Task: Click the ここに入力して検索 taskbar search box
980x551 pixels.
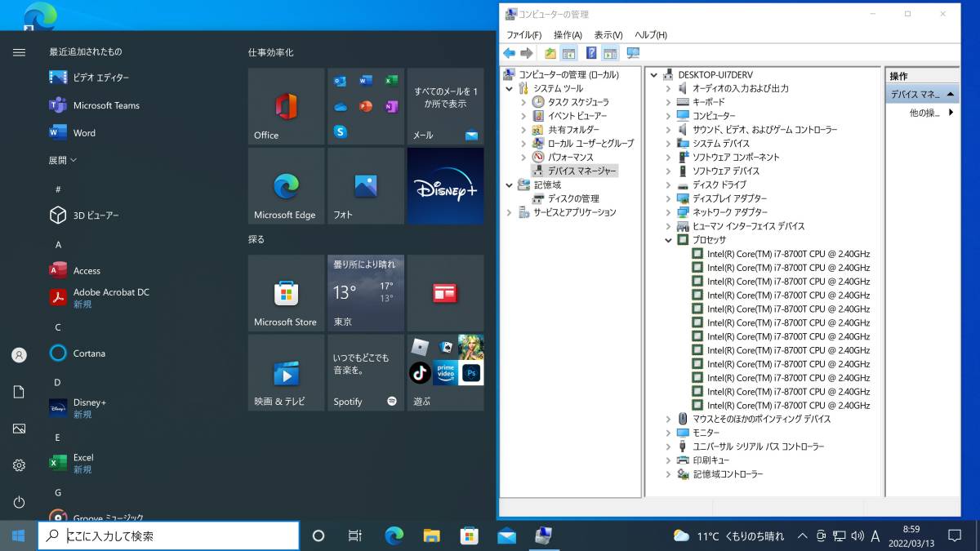Action: (x=168, y=535)
